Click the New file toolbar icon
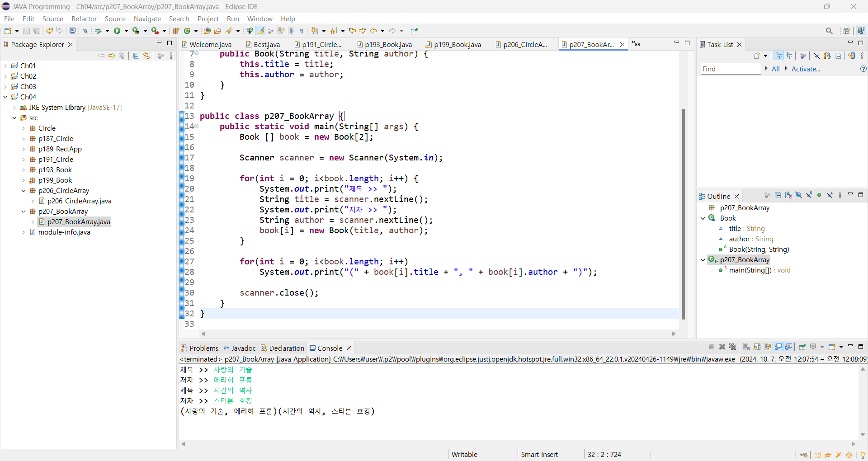 8,31
